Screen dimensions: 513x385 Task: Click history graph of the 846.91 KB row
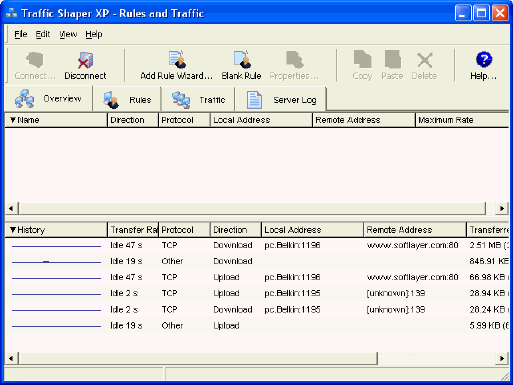tap(56, 262)
